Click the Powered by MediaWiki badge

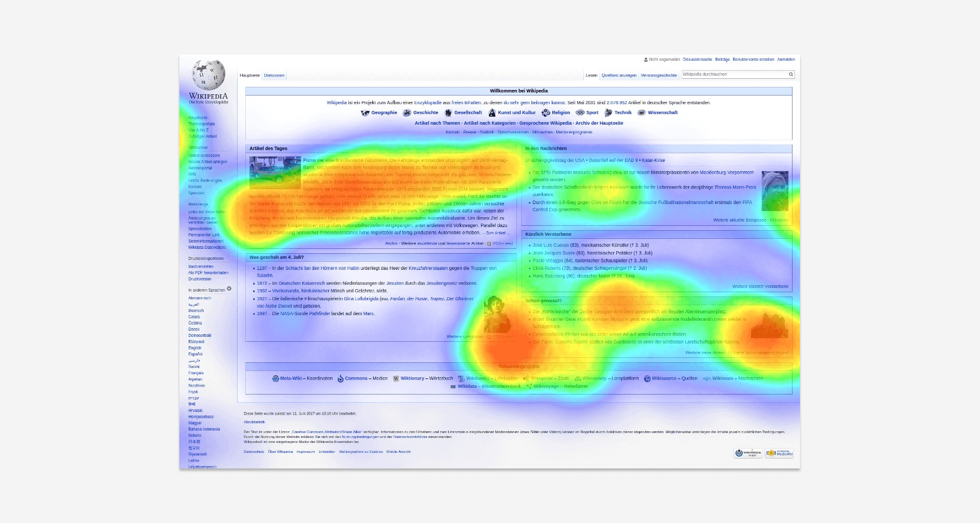779,453
